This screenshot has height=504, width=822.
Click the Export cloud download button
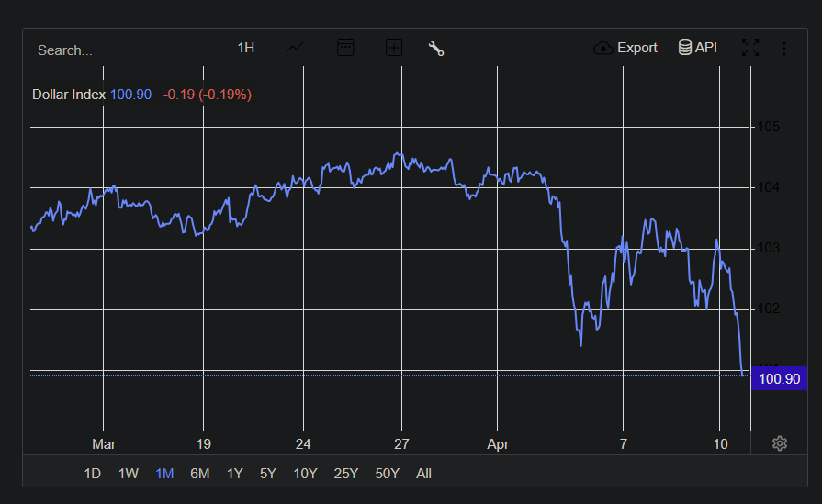pos(625,48)
